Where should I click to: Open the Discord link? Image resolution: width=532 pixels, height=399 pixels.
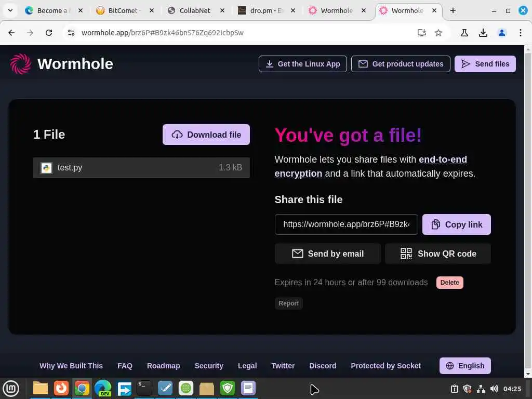(322, 366)
